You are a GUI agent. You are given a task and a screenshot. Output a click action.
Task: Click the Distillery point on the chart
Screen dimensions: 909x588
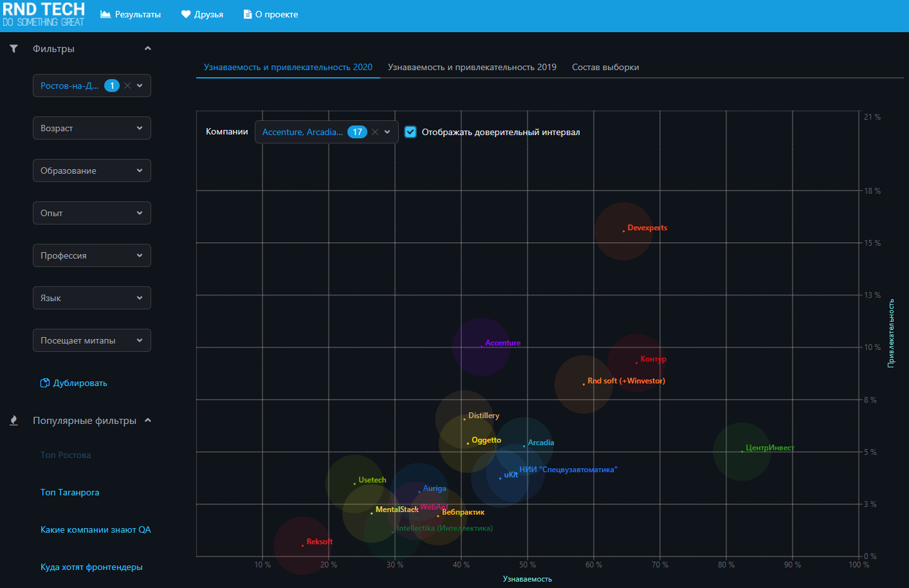(x=464, y=419)
